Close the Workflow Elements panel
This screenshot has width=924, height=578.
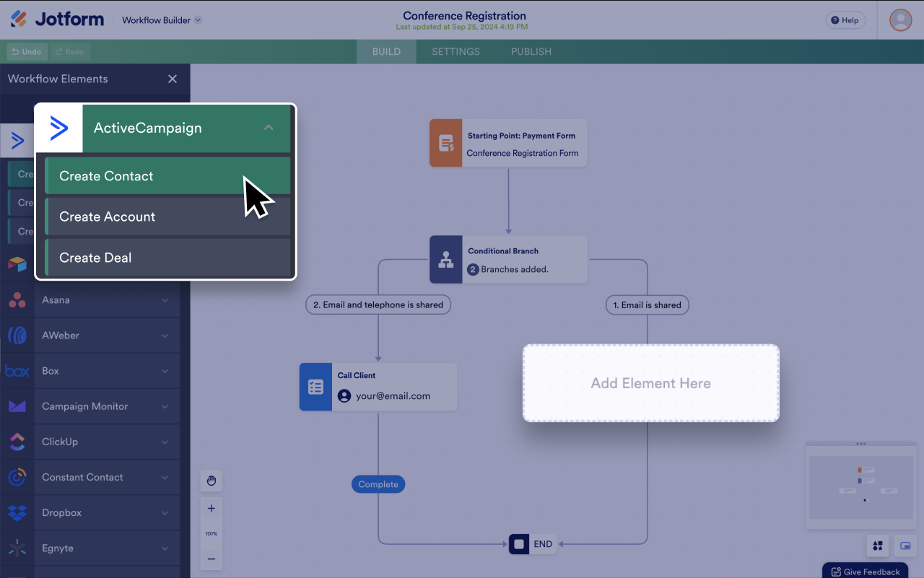[173, 79]
